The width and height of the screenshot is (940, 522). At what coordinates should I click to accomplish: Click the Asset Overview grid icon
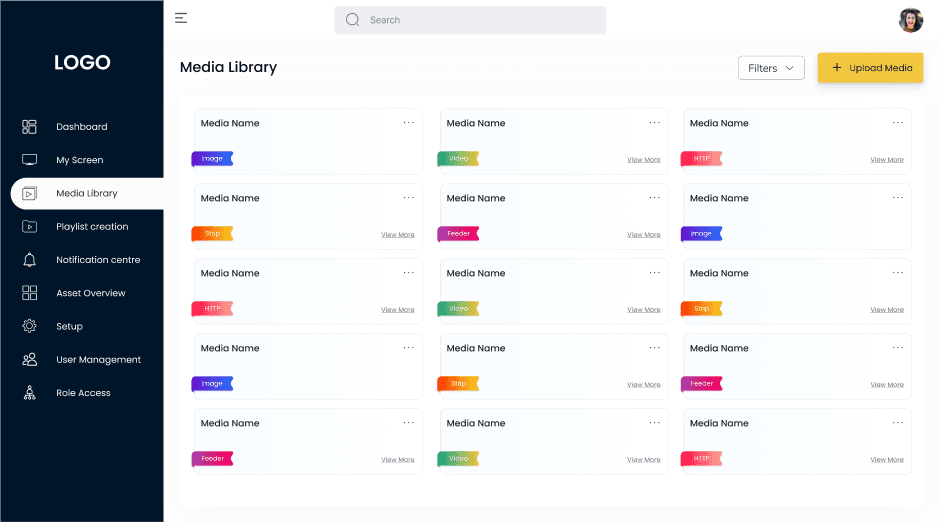pos(29,292)
